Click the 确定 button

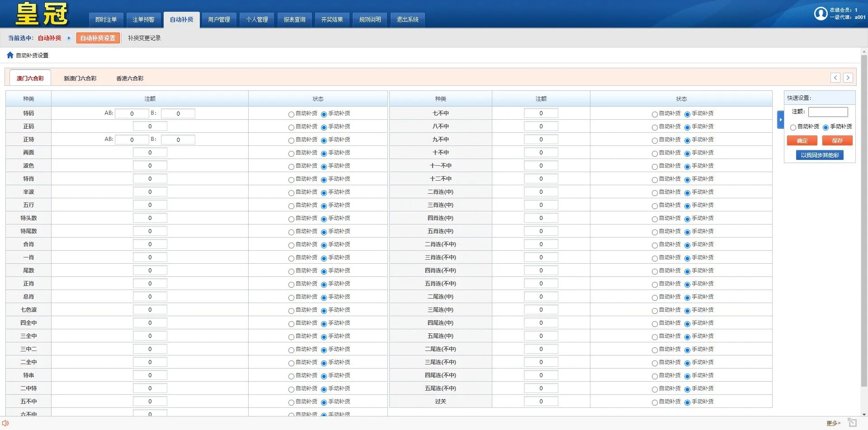[x=802, y=140]
